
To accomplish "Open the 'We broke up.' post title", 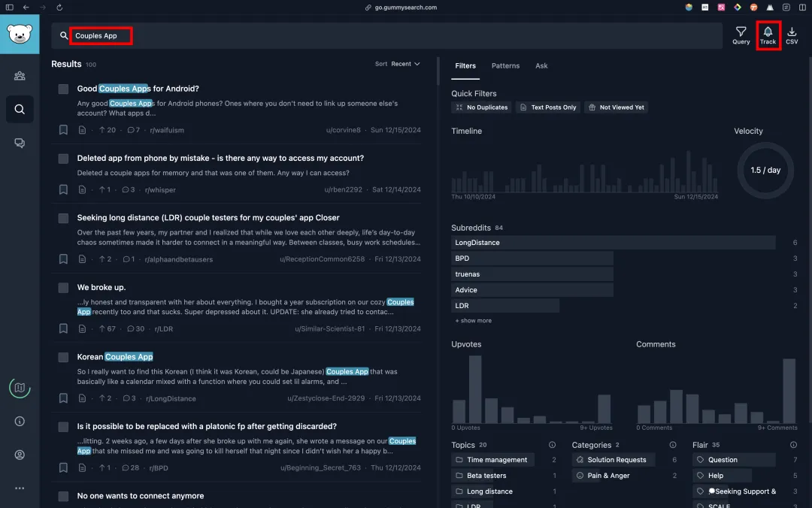I will (101, 287).
